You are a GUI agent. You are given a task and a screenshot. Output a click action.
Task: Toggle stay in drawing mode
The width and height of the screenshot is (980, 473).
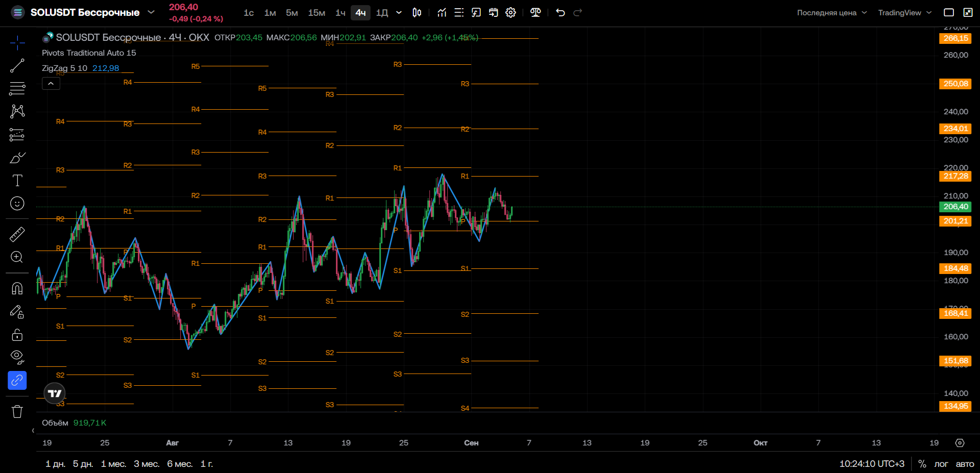(17, 311)
